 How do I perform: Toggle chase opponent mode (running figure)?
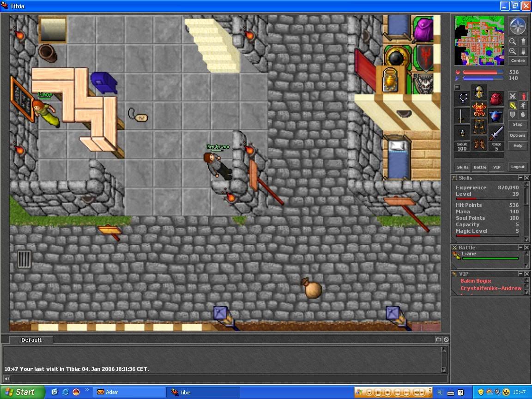[x=523, y=105]
